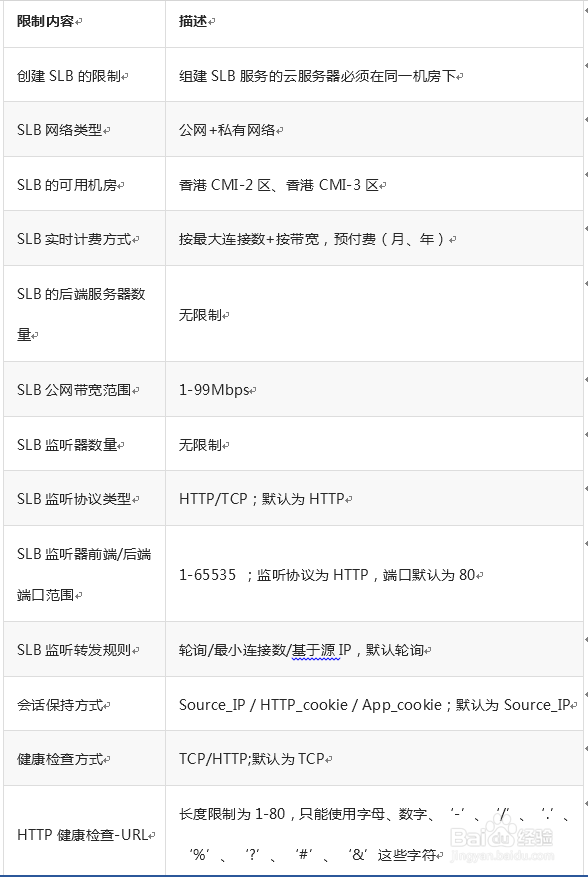This screenshot has width=588, height=877.
Task: Click the cell '健康检查方式'
Action: point(84,758)
